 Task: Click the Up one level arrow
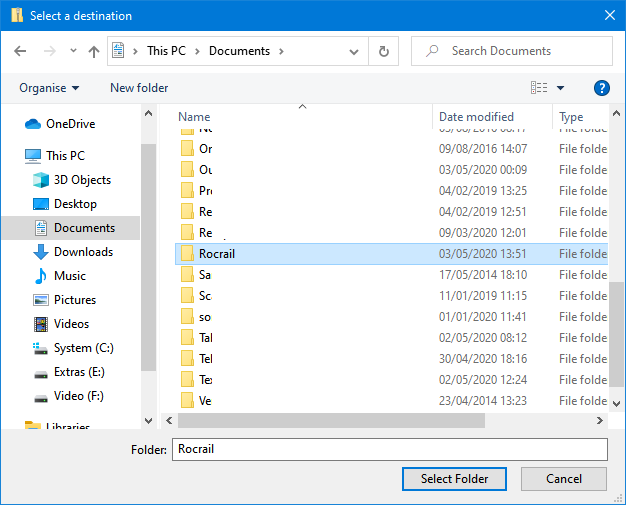94,51
